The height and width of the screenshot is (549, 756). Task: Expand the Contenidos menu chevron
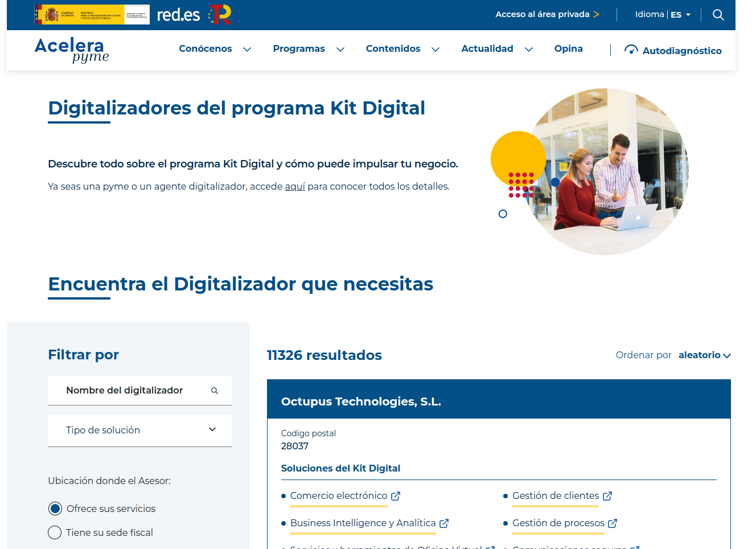point(435,50)
